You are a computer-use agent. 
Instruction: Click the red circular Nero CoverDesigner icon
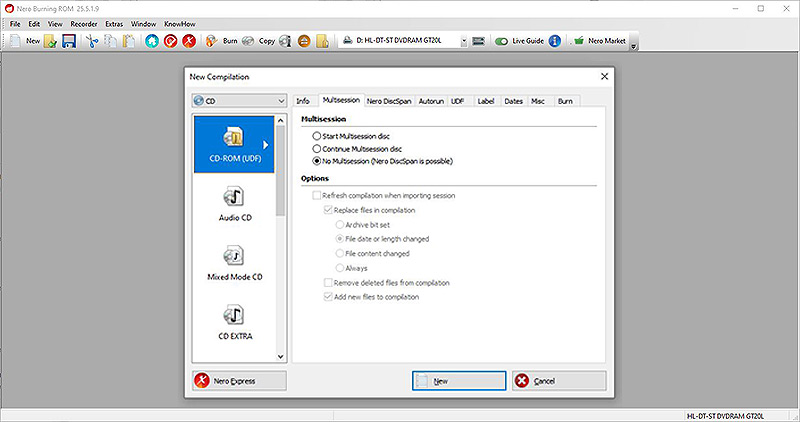[170, 41]
